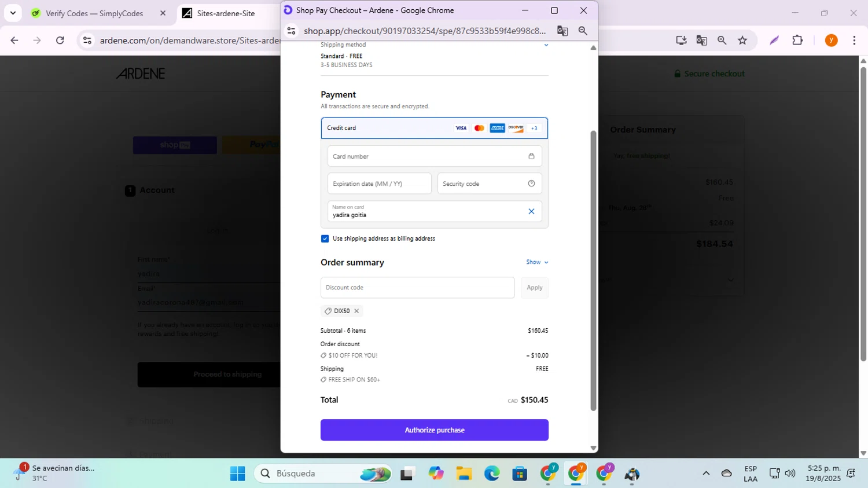Click the Discover card logo
The width and height of the screenshot is (868, 488).
516,128
